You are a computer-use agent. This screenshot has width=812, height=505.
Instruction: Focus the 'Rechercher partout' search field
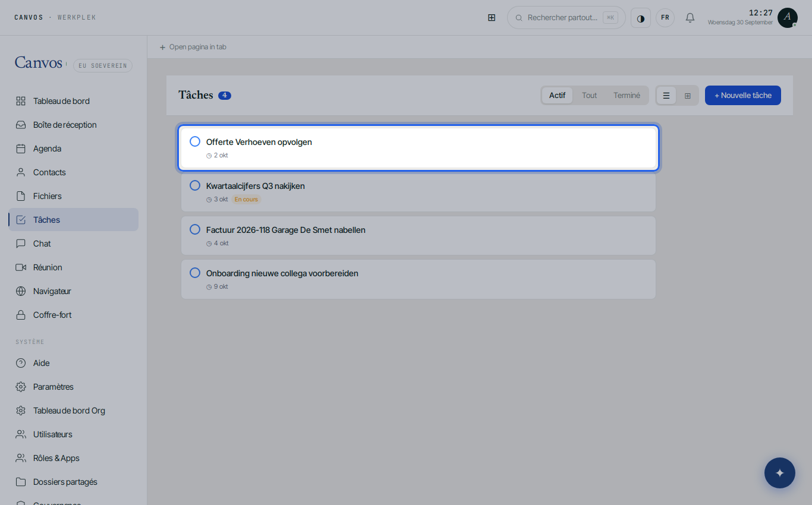click(566, 18)
